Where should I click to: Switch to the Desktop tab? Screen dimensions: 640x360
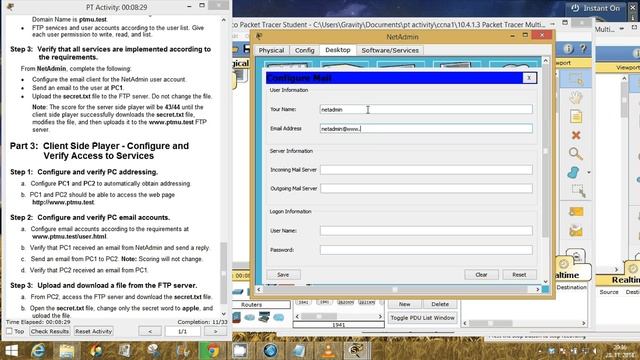point(338,50)
